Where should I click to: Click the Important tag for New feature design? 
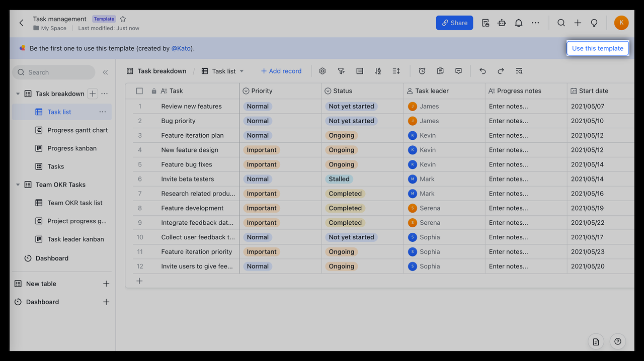click(x=261, y=150)
